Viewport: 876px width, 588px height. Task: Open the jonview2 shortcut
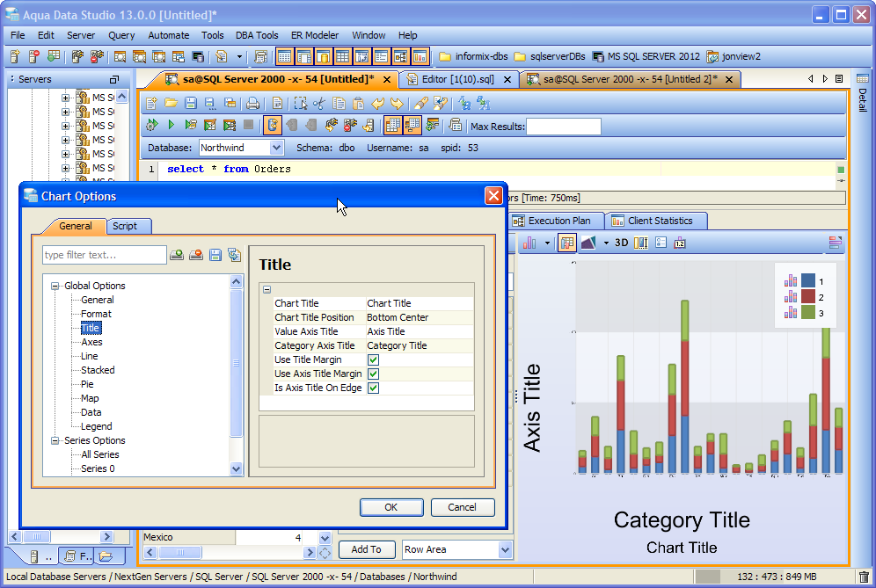pos(734,56)
